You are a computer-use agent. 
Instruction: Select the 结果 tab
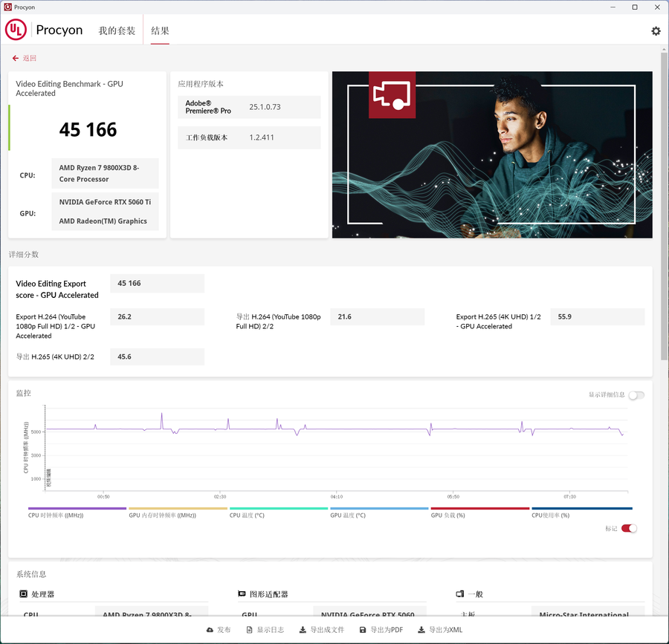(x=160, y=31)
